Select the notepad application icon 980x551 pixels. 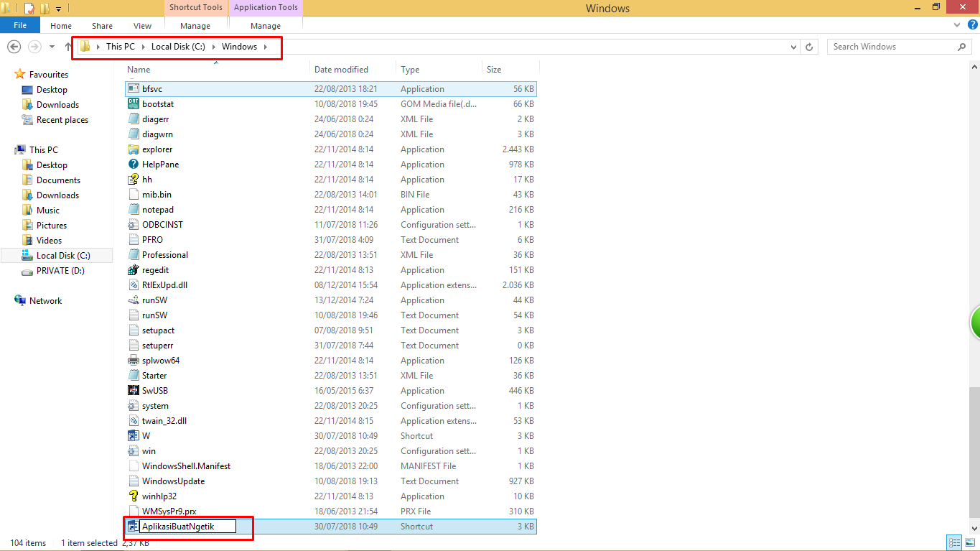(x=133, y=210)
